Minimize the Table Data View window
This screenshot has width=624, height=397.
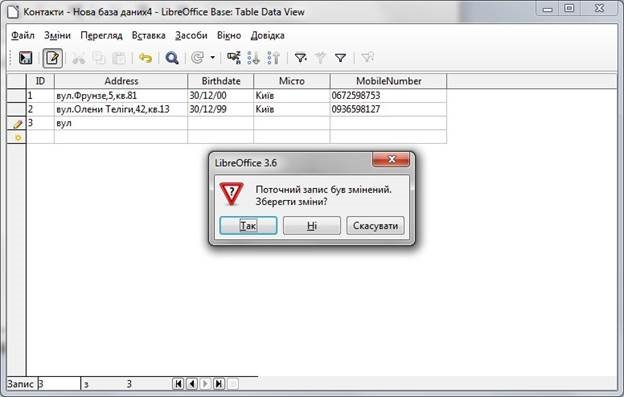point(548,8)
